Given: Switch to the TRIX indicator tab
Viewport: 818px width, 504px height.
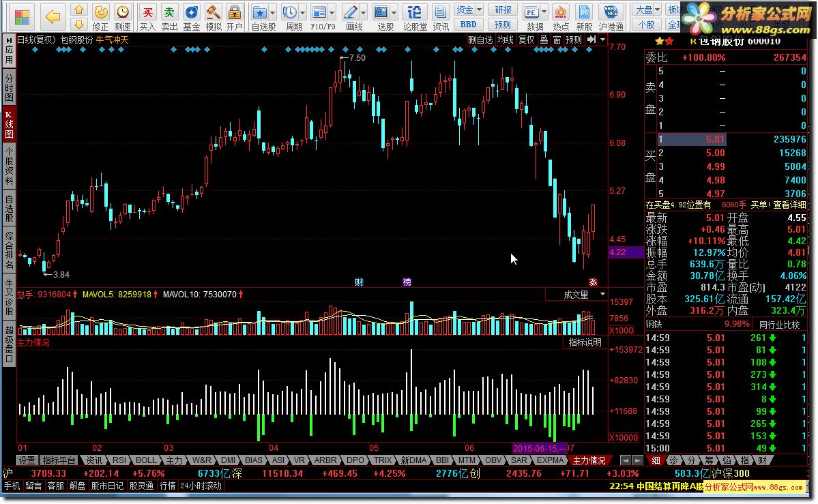Looking at the screenshot, I should tap(383, 460).
